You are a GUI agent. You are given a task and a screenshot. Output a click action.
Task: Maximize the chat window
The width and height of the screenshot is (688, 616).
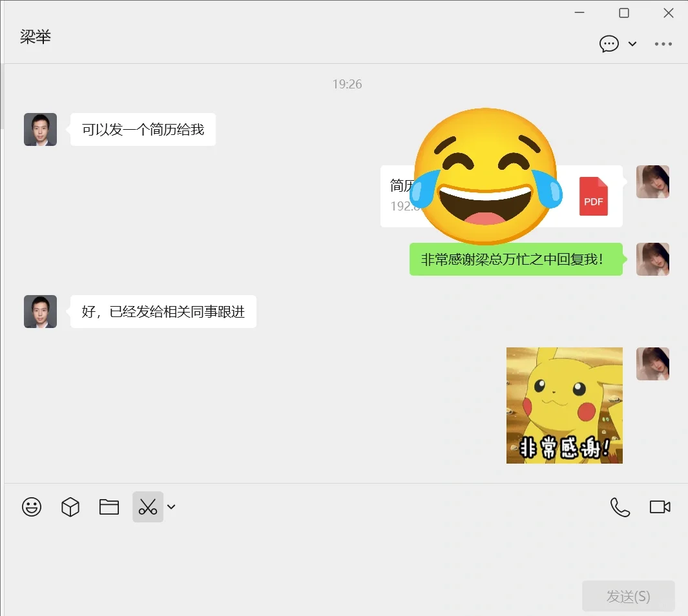coord(623,13)
